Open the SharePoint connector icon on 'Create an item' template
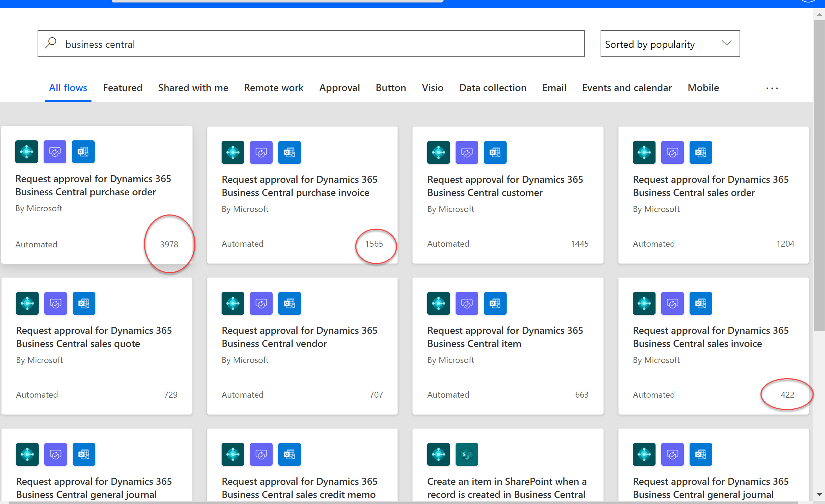This screenshot has width=825, height=504. (x=467, y=454)
